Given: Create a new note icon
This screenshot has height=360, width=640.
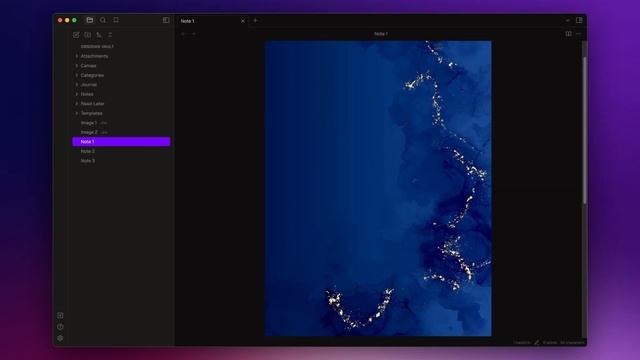Looking at the screenshot, I should (76, 35).
